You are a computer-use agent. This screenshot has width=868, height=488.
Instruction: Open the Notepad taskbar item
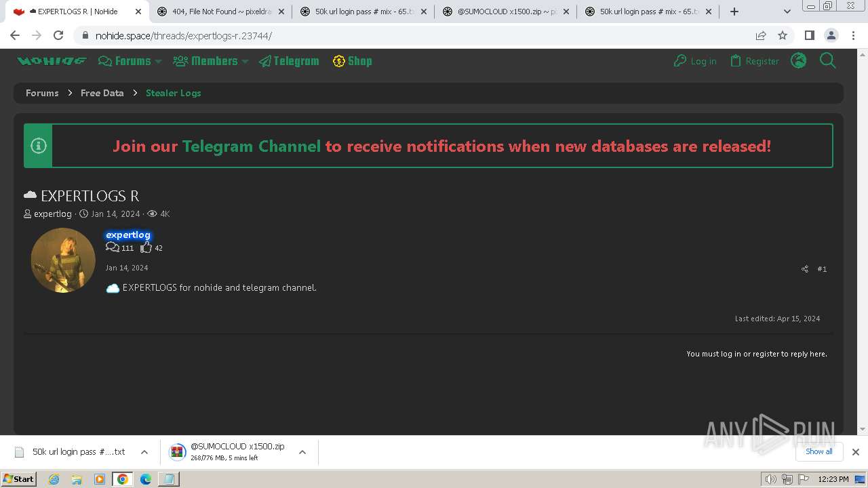169,479
